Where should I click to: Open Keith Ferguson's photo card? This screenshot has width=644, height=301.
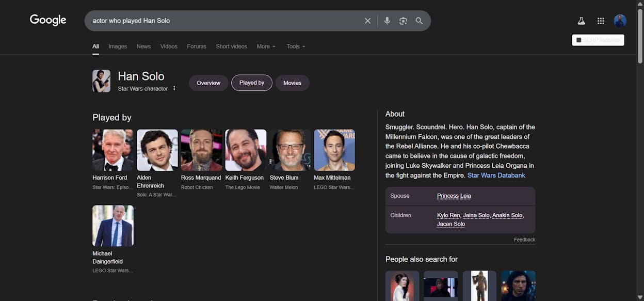pos(246,150)
